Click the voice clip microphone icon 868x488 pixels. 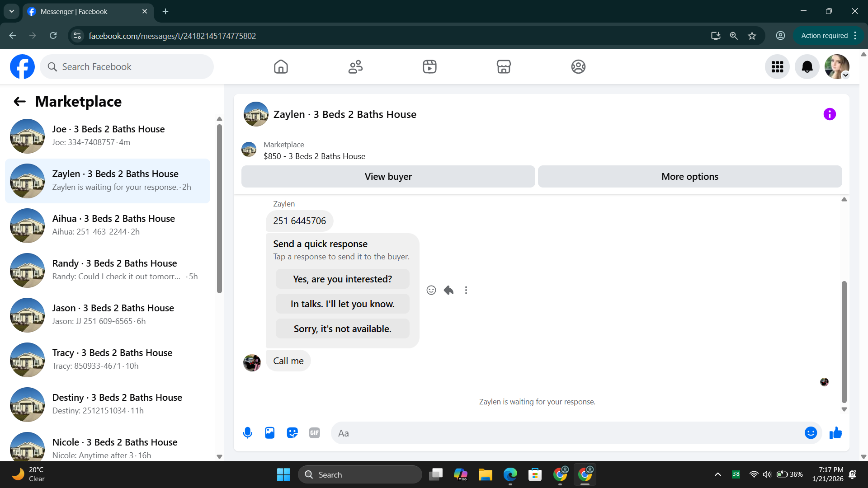click(x=247, y=433)
